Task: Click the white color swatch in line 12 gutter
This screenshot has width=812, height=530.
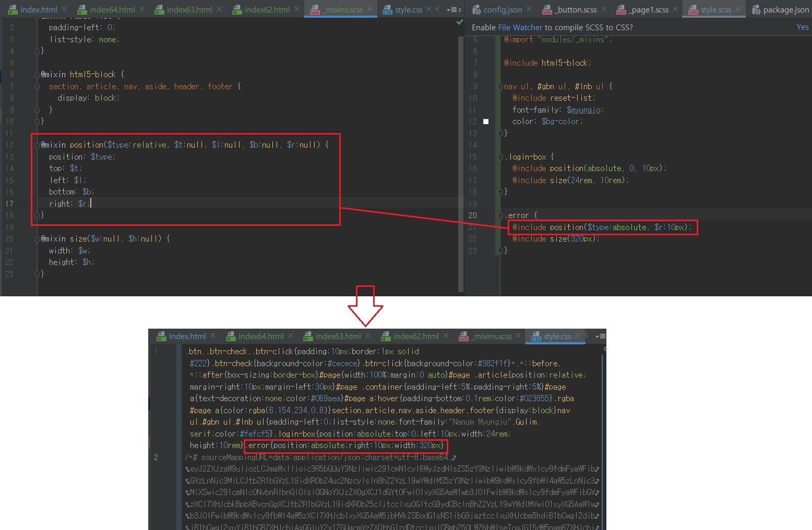Action: [x=486, y=122]
